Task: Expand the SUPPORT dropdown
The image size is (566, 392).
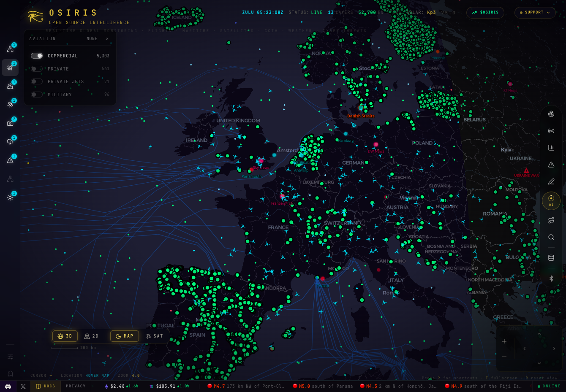Action: point(535,13)
